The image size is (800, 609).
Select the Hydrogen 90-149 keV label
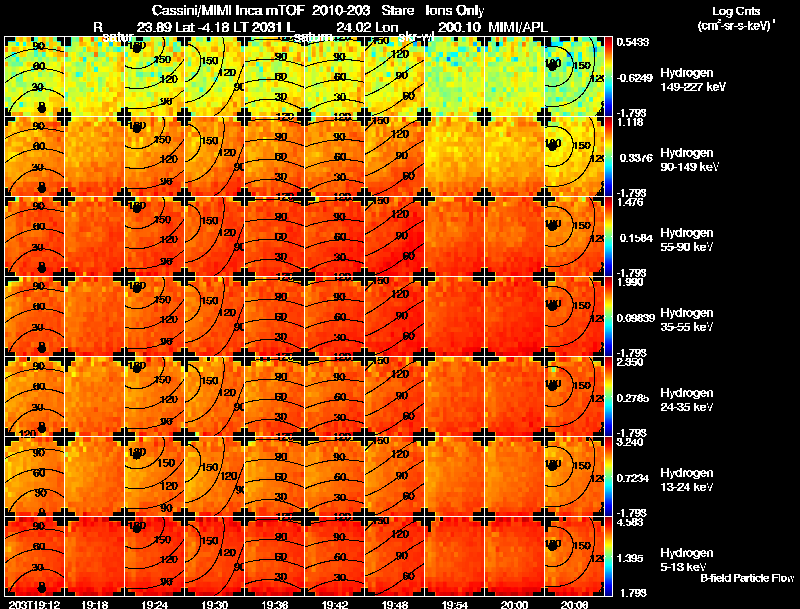click(x=689, y=160)
